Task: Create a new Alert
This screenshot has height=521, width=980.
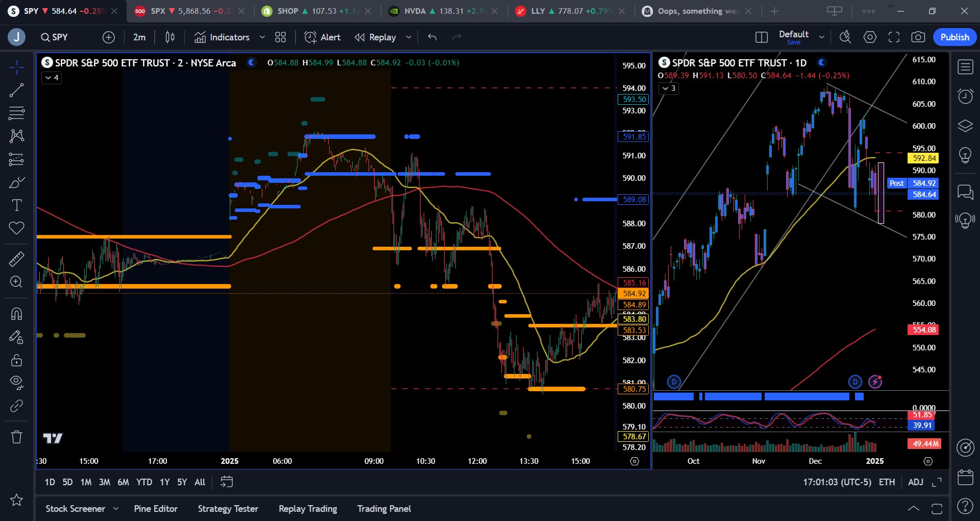Action: click(323, 37)
